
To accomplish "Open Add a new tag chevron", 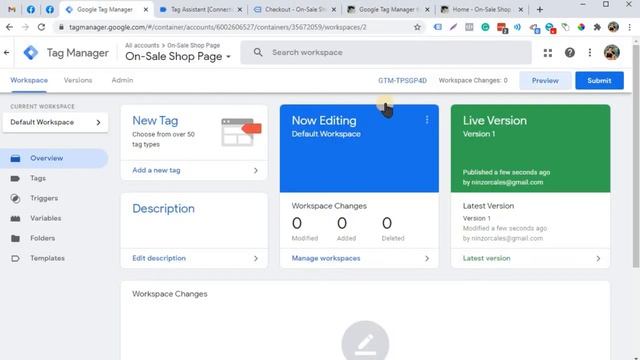I will coord(256,171).
